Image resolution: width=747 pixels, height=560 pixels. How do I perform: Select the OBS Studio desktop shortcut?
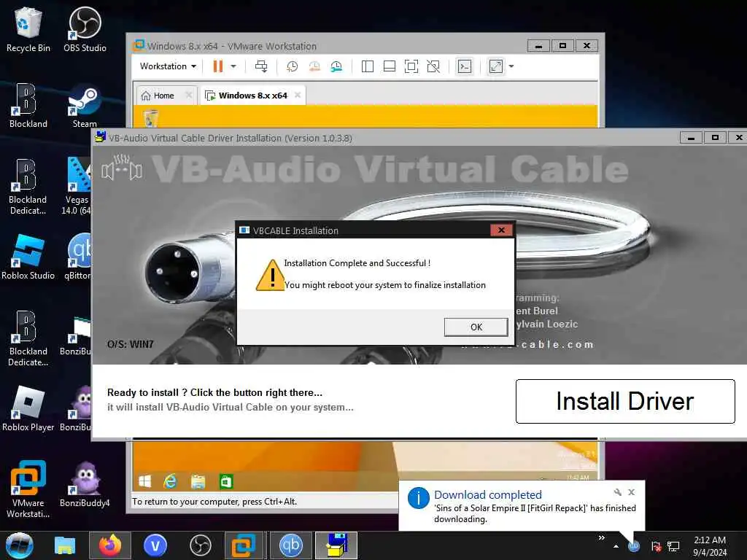(85, 29)
